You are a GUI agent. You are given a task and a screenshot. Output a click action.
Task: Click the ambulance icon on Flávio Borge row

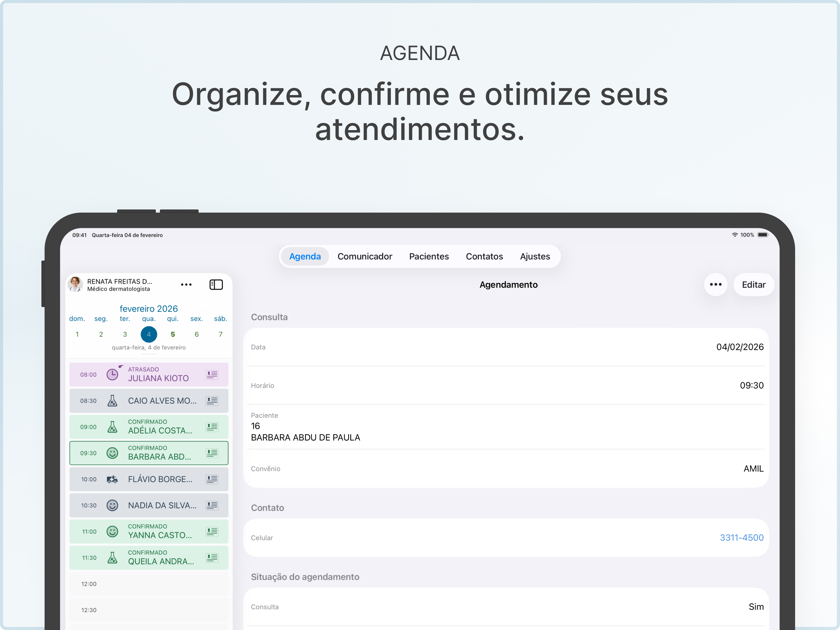[113, 480]
